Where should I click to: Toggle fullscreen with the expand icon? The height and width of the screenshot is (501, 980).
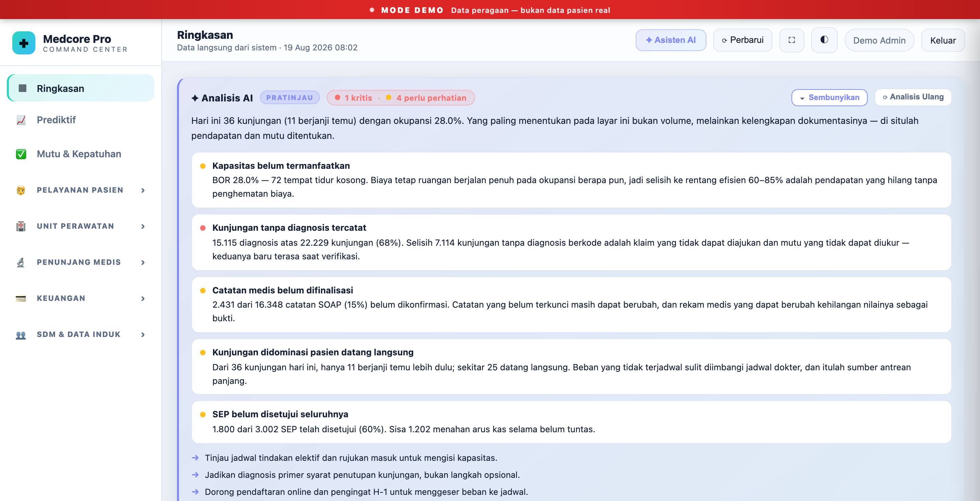tap(791, 40)
